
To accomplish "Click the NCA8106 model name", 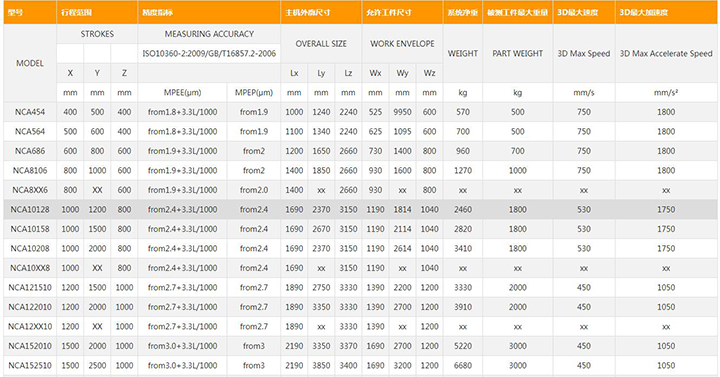I will click(30, 170).
